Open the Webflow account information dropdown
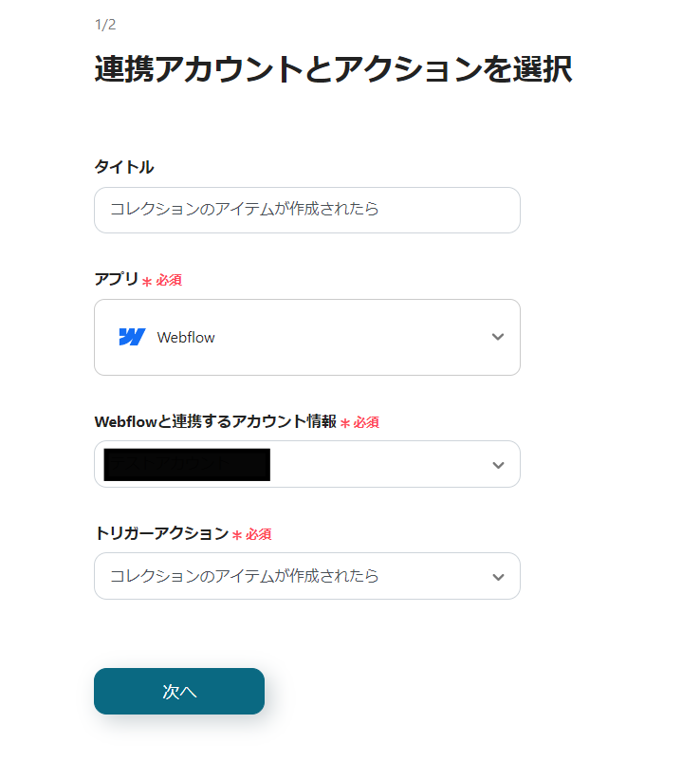Viewport: 700px width, 761px height. [x=306, y=464]
